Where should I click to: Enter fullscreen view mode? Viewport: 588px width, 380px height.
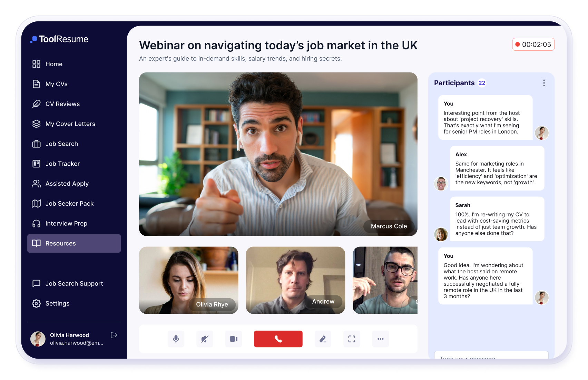point(352,339)
